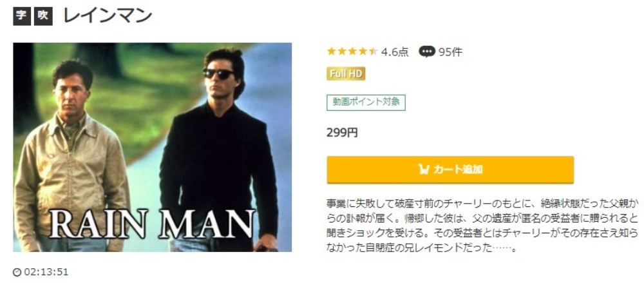Viewport: 644px width, 283px height.
Task: Click the 4.6点 rating score
Action: coord(395,52)
